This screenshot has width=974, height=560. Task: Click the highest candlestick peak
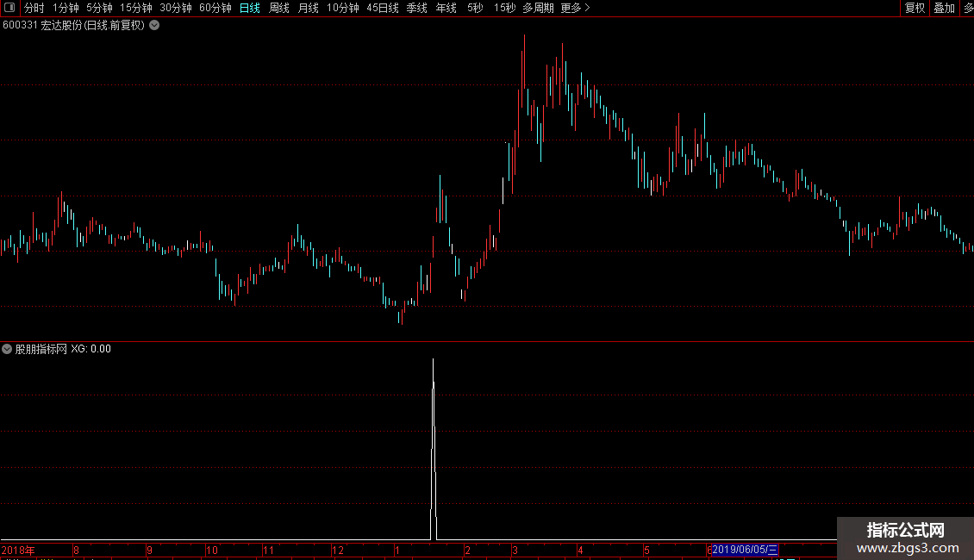pyautogui.click(x=524, y=62)
